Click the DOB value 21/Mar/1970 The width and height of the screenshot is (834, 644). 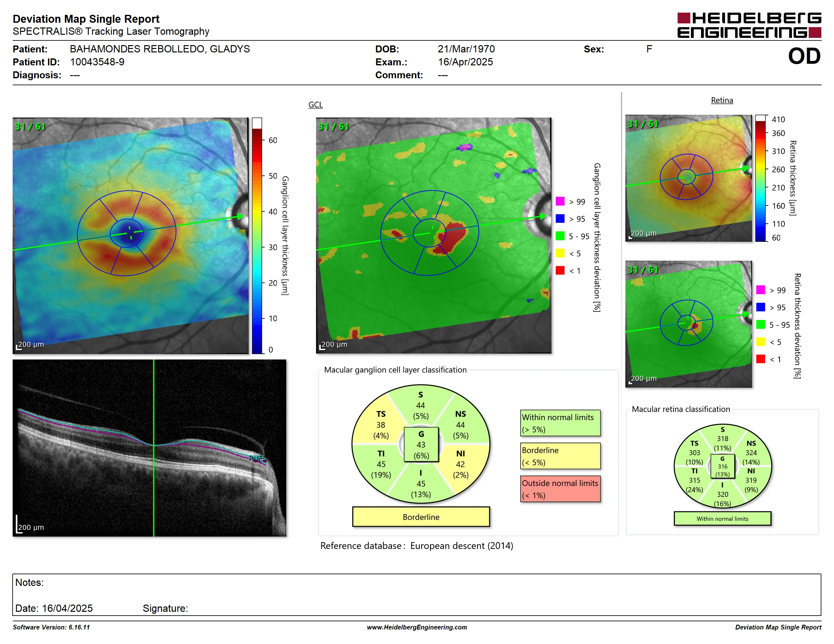[466, 49]
